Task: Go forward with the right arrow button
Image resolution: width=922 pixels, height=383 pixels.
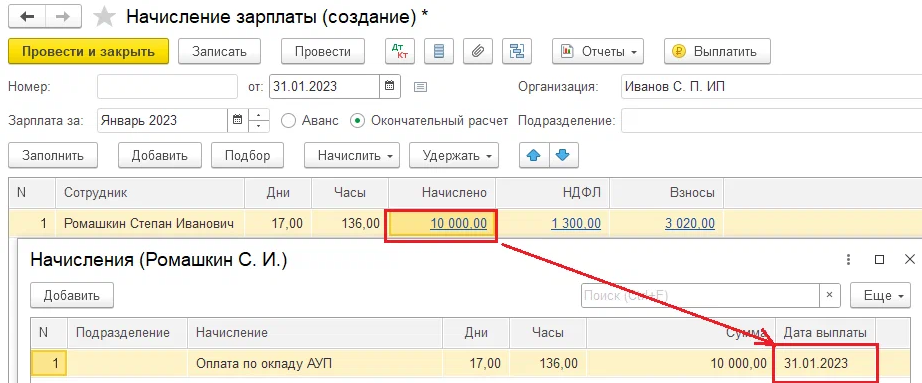Action: click(62, 17)
